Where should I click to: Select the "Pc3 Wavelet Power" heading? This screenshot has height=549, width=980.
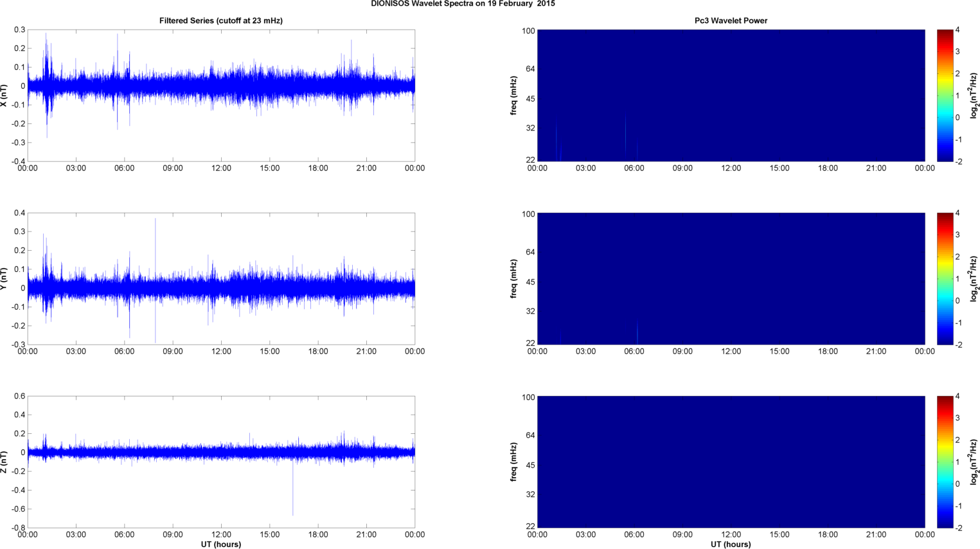731,21
